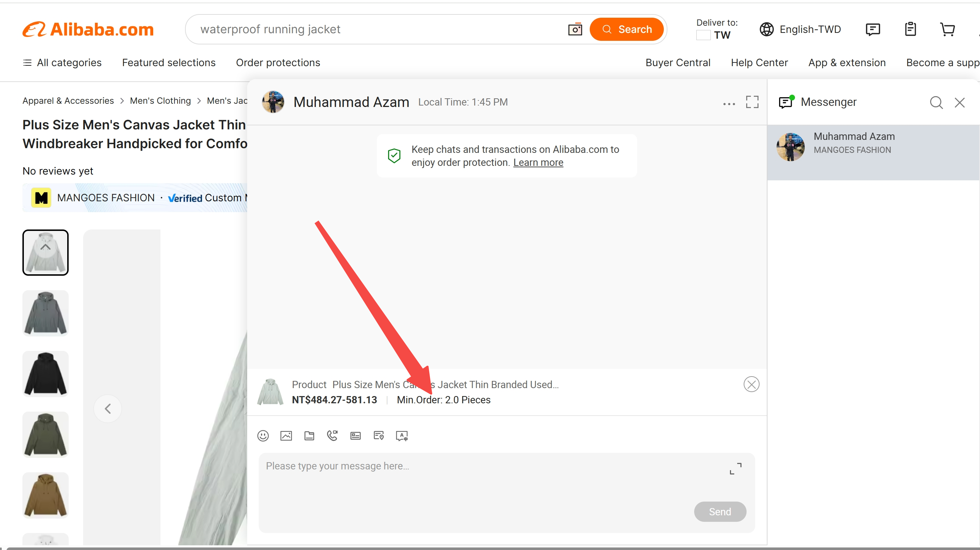Image resolution: width=980 pixels, height=550 pixels.
Task: Start a video call with Muhammad Azam
Action: [x=332, y=435]
